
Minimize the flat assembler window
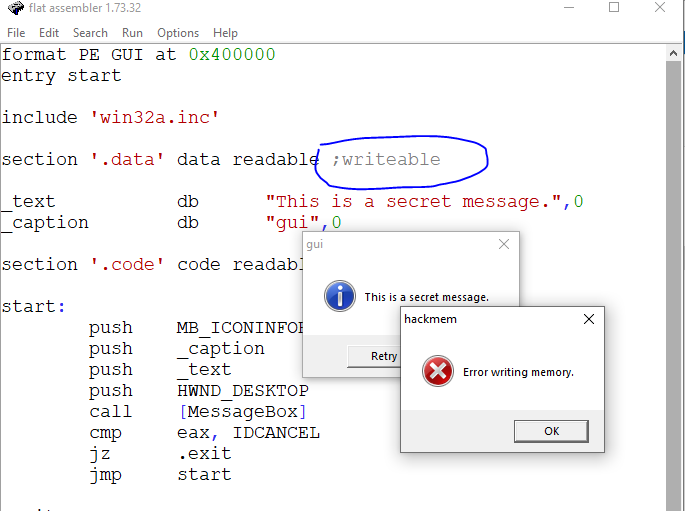(x=569, y=7)
